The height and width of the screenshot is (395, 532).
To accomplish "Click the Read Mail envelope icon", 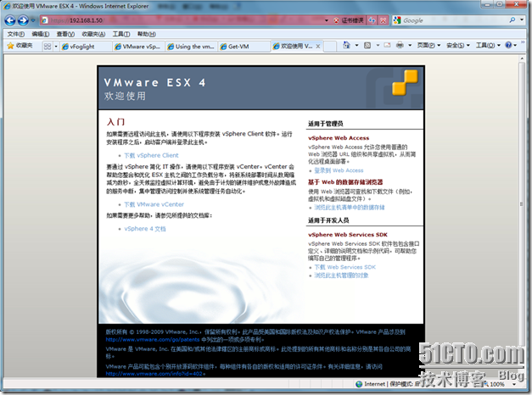I will (387, 45).
